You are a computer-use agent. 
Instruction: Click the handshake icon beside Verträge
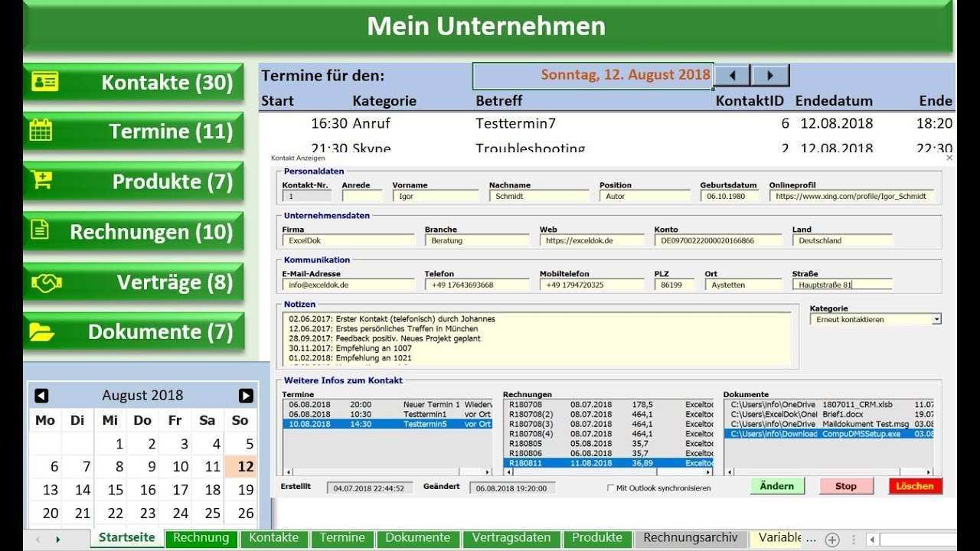[45, 282]
